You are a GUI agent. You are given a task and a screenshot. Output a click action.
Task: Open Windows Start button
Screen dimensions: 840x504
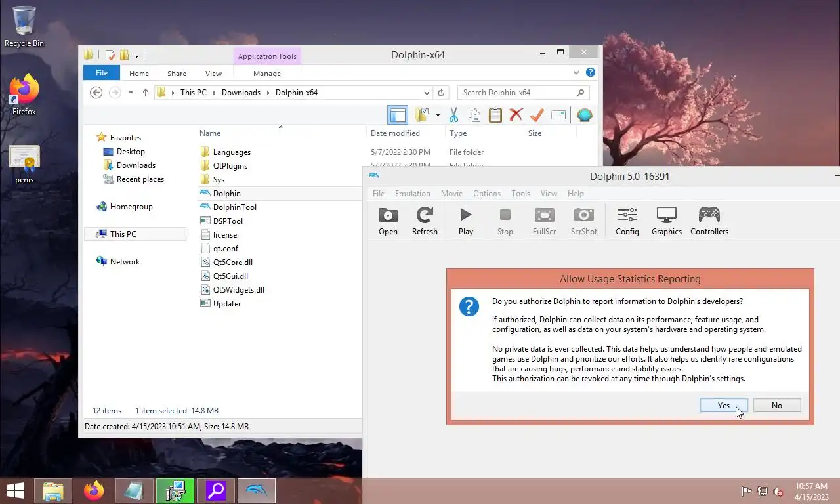[x=16, y=491]
